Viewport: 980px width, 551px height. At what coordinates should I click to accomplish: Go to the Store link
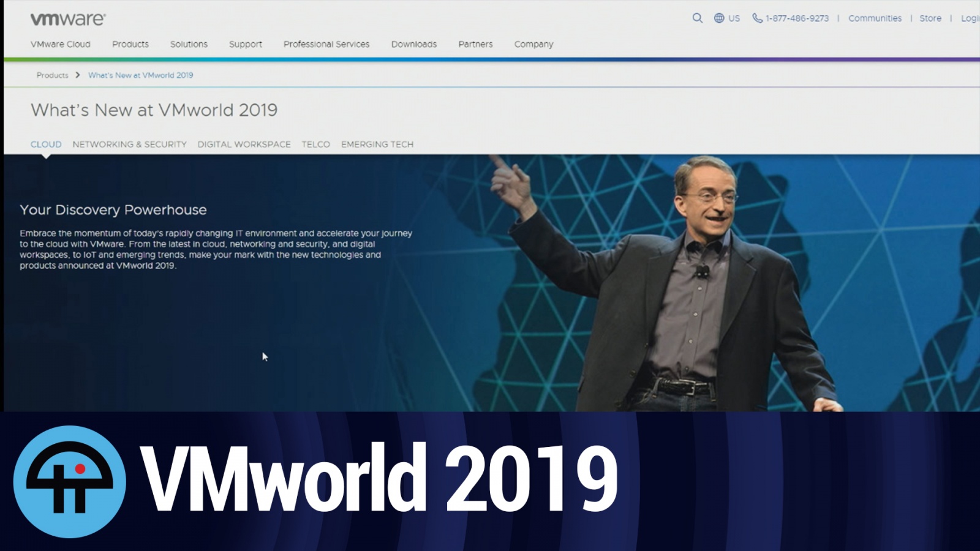point(930,18)
